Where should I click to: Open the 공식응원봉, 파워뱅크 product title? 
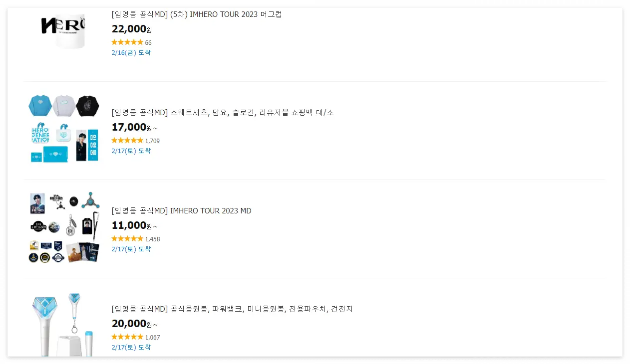(x=232, y=309)
